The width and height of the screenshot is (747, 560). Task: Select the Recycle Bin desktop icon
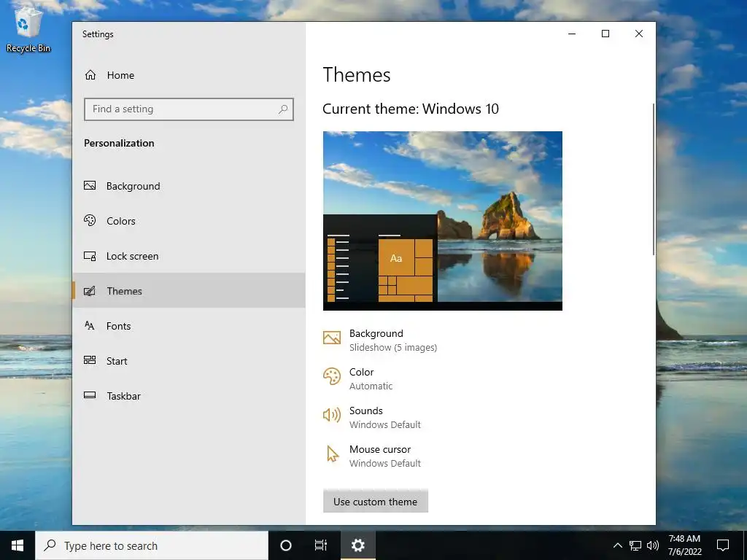pos(28,29)
